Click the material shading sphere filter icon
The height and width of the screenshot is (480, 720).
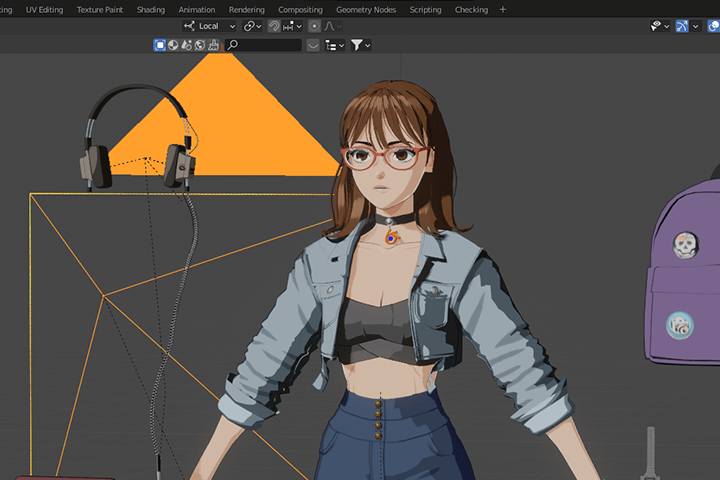pos(173,45)
